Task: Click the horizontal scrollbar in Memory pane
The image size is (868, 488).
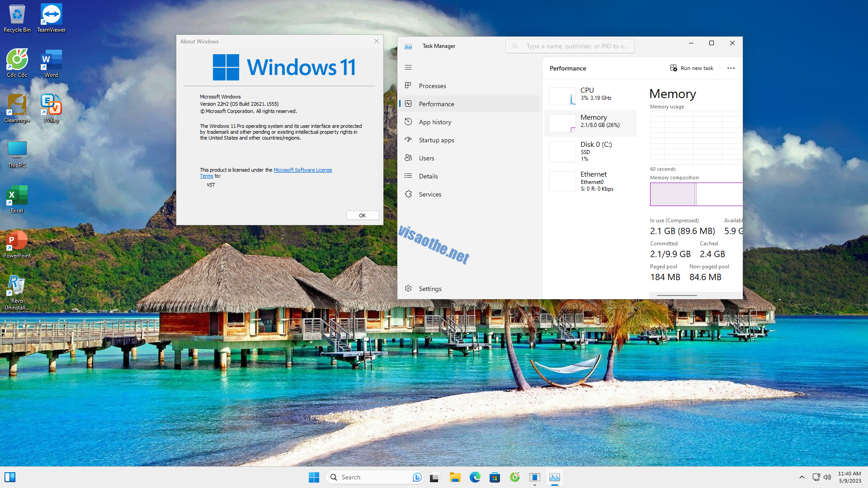Action: (677, 296)
